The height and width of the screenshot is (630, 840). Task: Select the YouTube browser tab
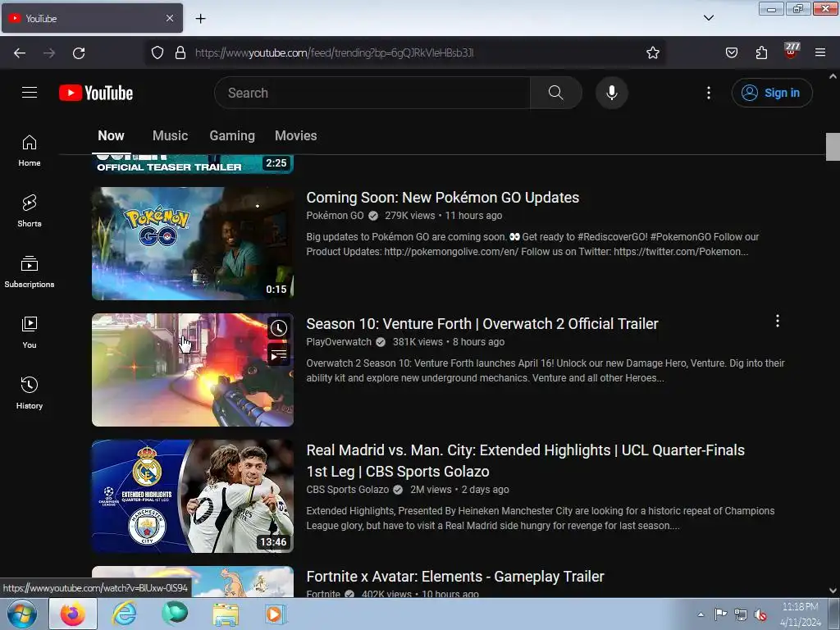[92, 18]
